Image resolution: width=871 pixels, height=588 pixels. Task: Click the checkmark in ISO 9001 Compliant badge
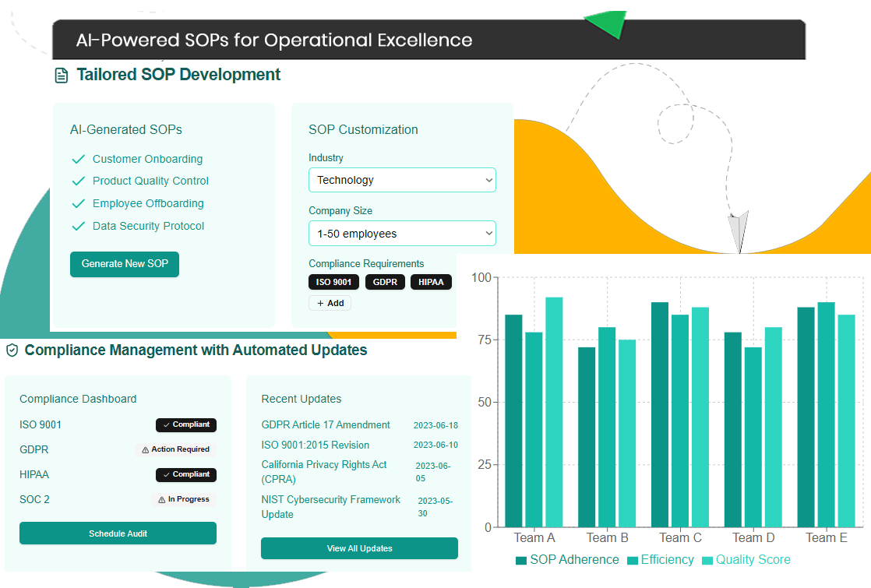click(x=165, y=425)
